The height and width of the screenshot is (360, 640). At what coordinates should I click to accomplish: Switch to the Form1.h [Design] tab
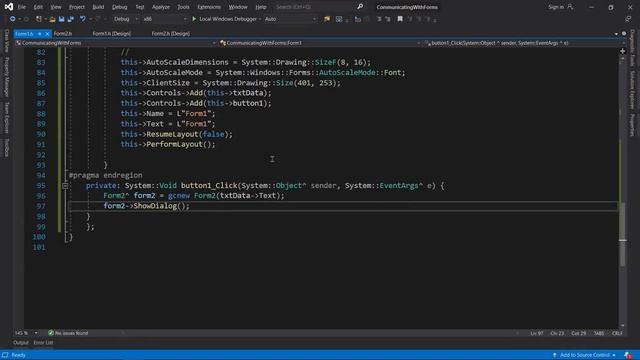(x=111, y=33)
